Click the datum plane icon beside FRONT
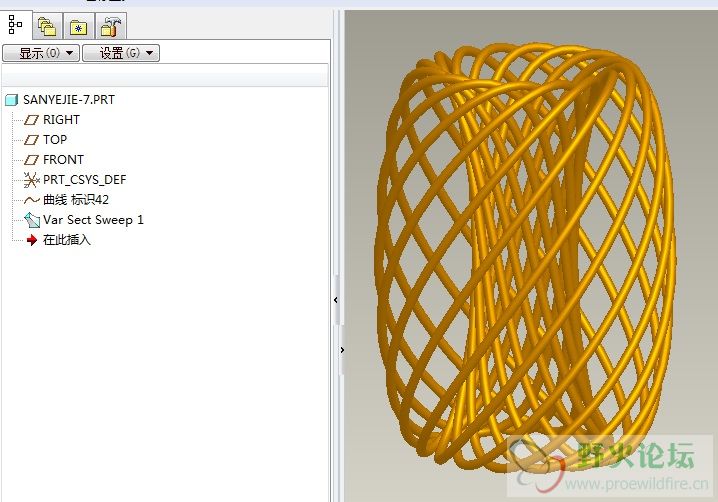718x502 pixels. pos(32,160)
